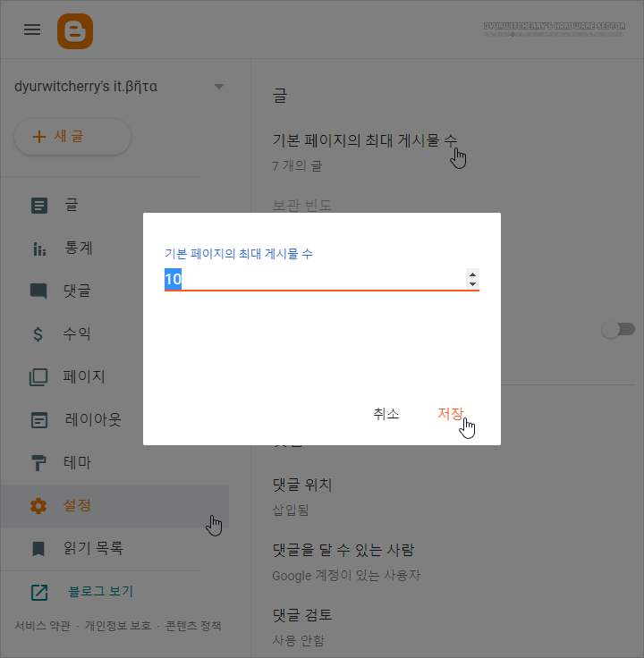Click the 테마 paint roller icon
The height and width of the screenshot is (658, 644).
click(x=38, y=463)
